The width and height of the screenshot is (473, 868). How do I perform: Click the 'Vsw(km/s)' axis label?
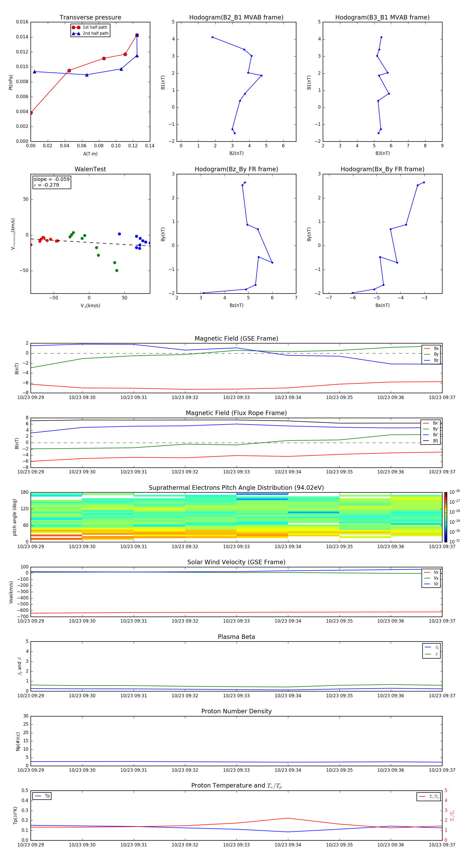11,592
